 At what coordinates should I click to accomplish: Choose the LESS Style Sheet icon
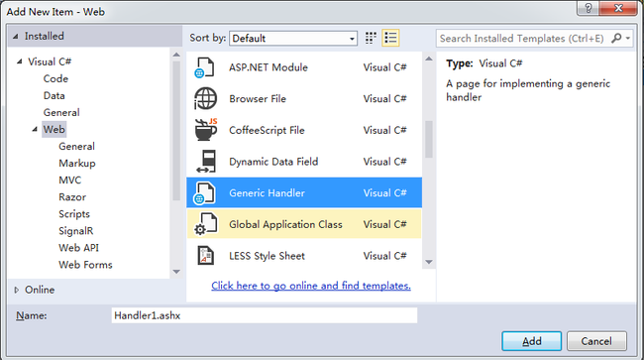(x=205, y=256)
